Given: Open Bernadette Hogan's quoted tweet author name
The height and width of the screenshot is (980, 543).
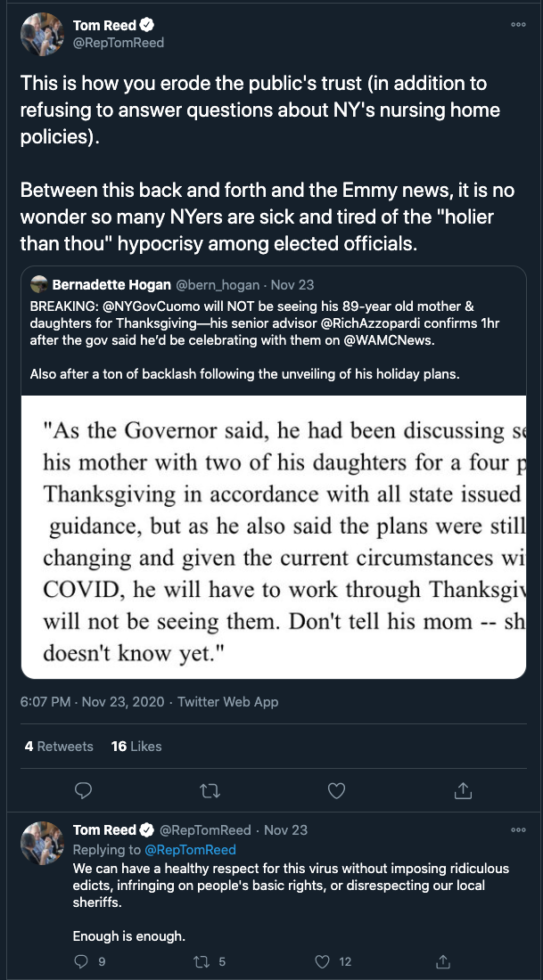Looking at the screenshot, I should pos(110,285).
